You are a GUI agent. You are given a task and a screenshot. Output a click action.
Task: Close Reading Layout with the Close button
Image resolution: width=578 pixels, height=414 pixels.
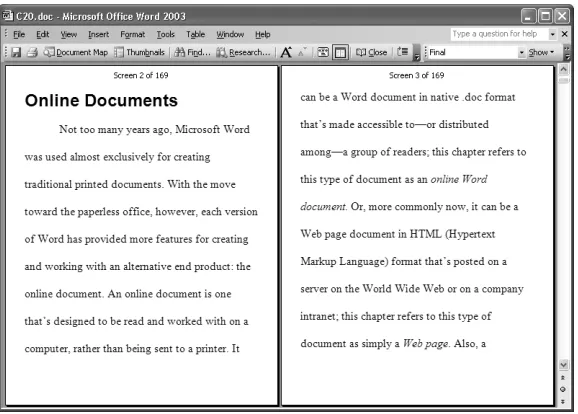tap(371, 52)
